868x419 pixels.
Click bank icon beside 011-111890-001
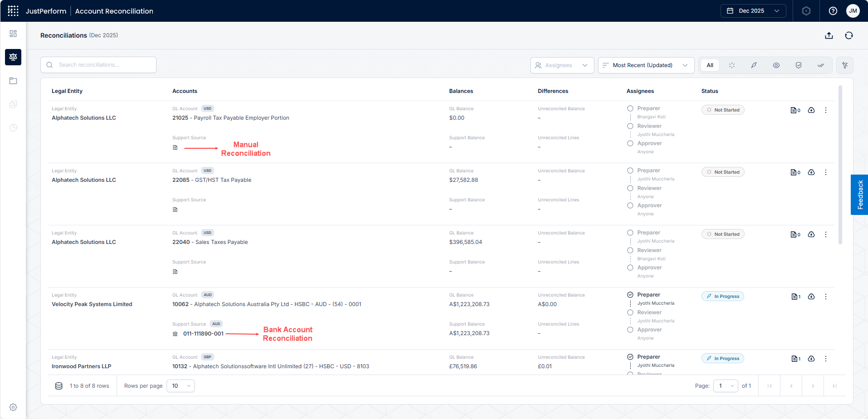[x=175, y=334]
